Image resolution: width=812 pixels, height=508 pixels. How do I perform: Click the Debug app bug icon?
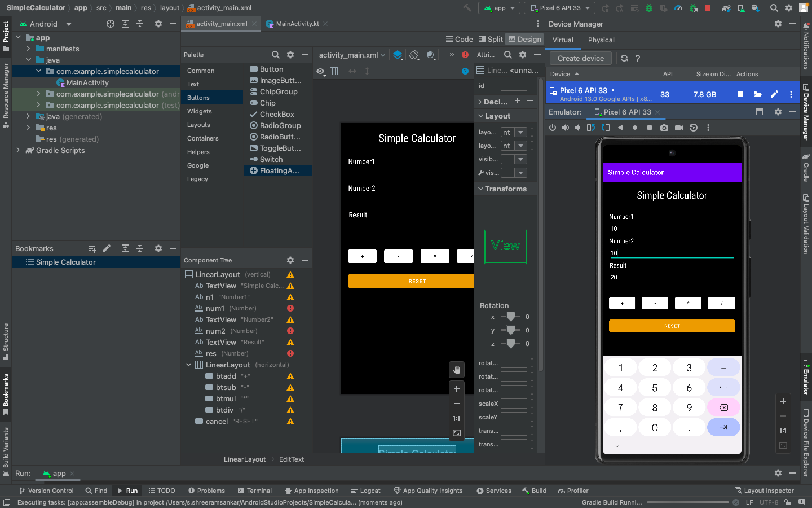pyautogui.click(x=649, y=8)
